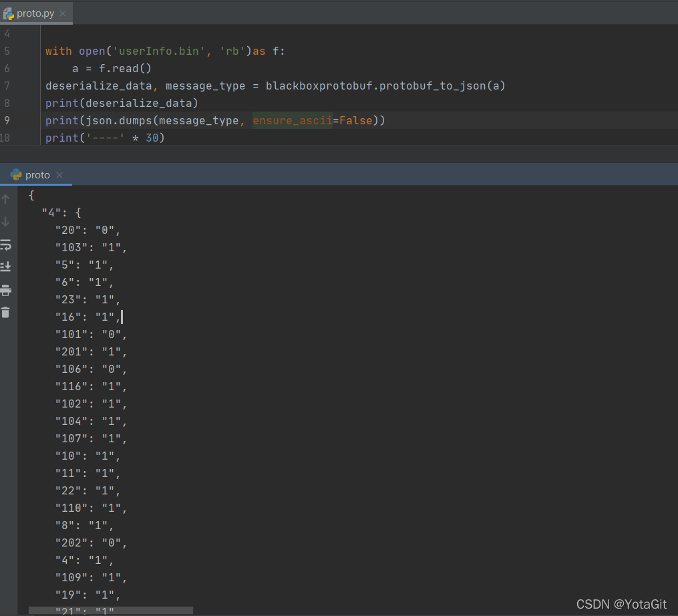Click a = f.read() on line 6
The image size is (678, 616).
tap(112, 68)
